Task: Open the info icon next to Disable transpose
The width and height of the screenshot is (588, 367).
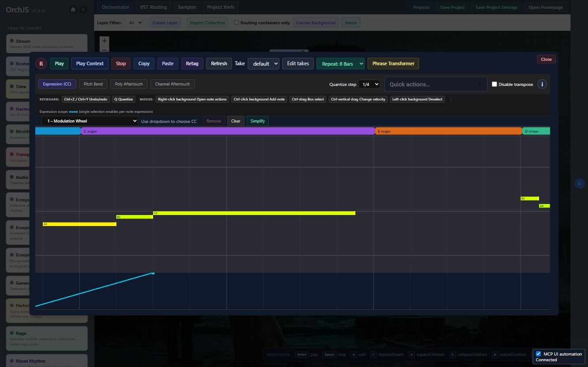Action: click(543, 84)
